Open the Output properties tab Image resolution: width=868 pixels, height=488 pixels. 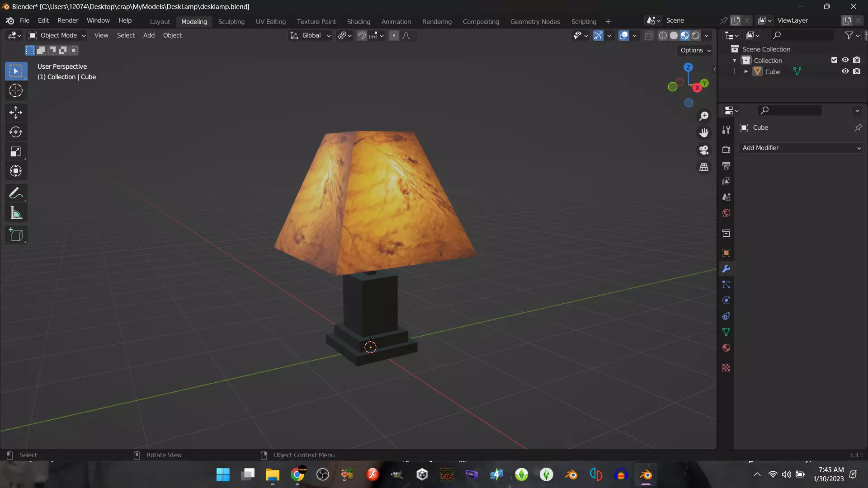click(726, 165)
